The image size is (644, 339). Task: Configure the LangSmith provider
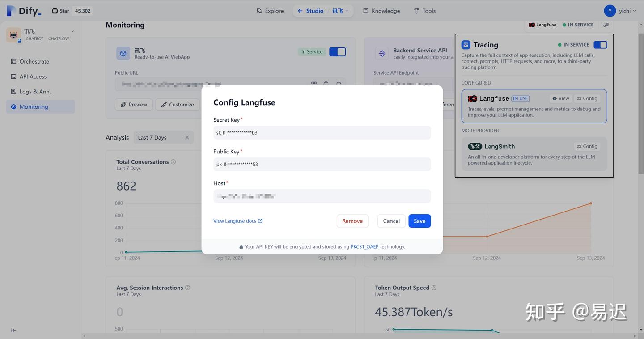pyautogui.click(x=587, y=146)
